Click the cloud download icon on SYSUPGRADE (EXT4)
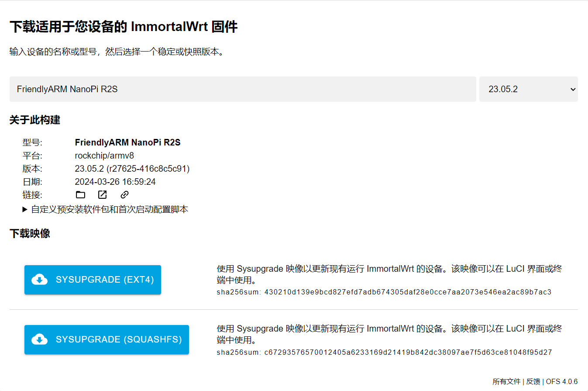Viewport: 588px width, 391px height. pyautogui.click(x=40, y=280)
